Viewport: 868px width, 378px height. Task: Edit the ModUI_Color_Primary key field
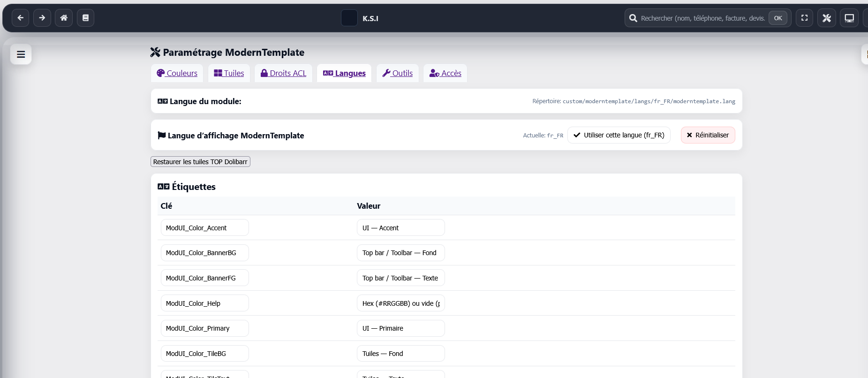coord(205,328)
